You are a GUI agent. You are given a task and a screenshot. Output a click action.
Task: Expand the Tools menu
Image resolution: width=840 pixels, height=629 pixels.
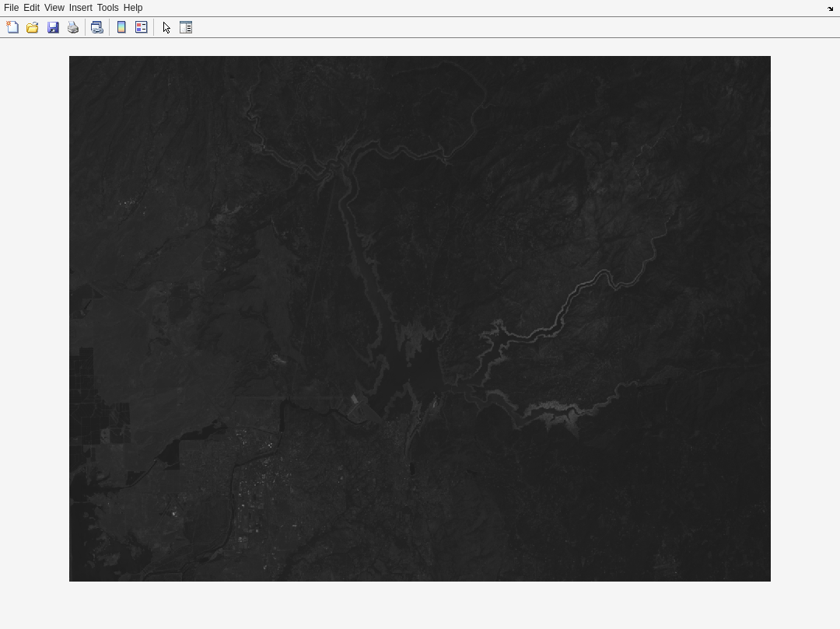point(107,8)
